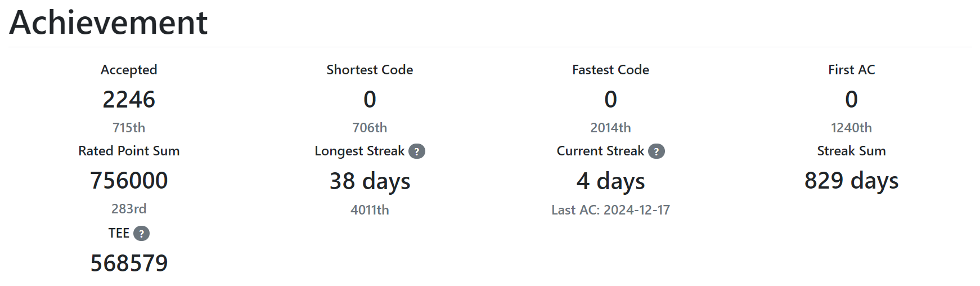Click the First AC label
Viewport: 980px width, 286px height.
(852, 70)
